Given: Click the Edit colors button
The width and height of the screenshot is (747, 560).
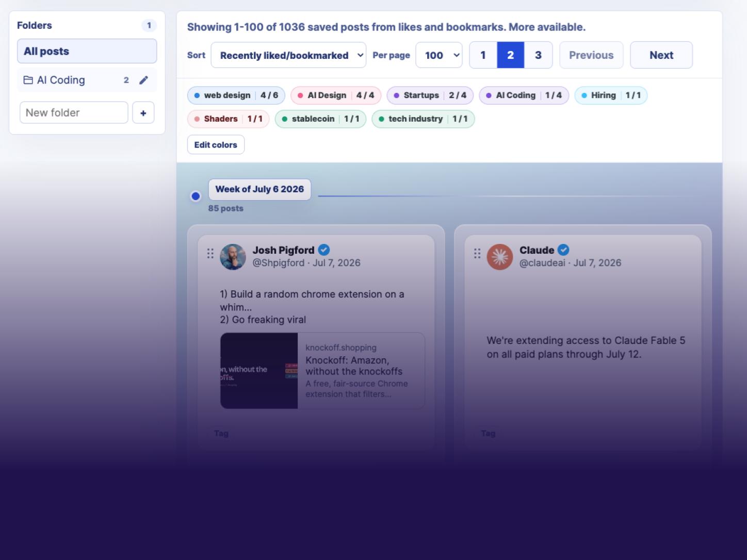Looking at the screenshot, I should (x=216, y=145).
